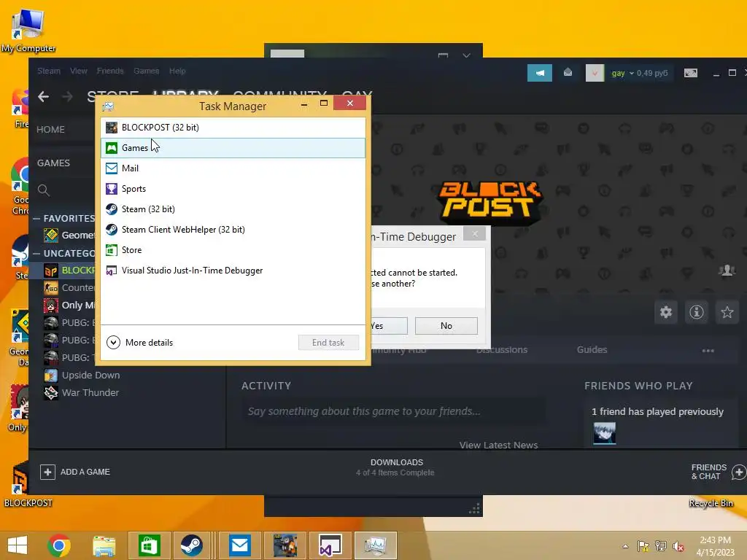Select the Store row in Task Manager
The width and height of the screenshot is (747, 560).
[x=233, y=250]
